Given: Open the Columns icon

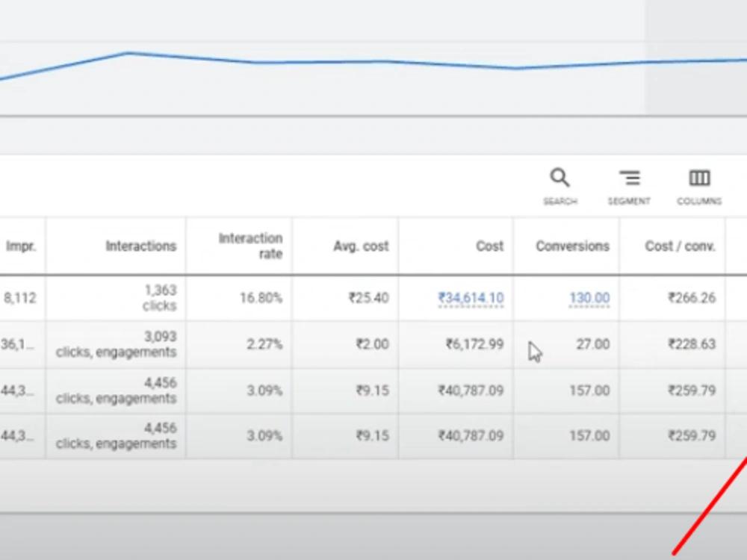Looking at the screenshot, I should coord(699,178).
